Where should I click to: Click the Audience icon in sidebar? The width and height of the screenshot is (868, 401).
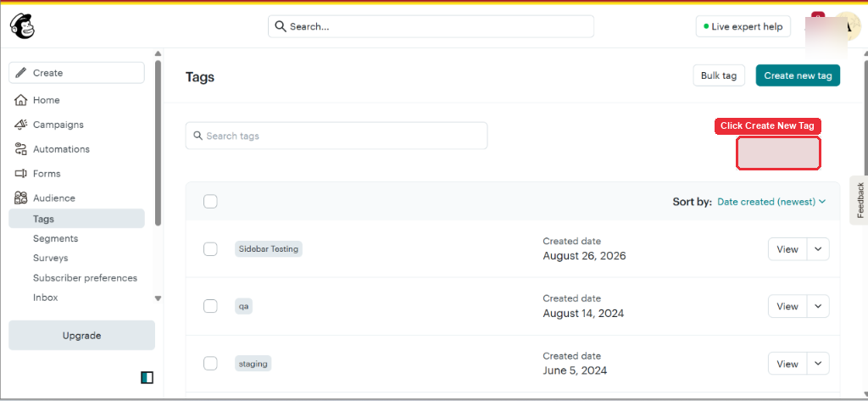pos(20,198)
